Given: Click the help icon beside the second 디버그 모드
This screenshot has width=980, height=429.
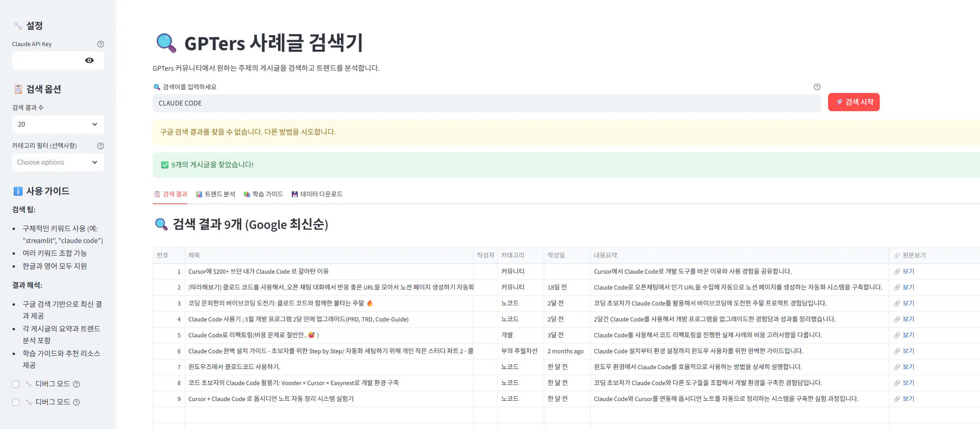Looking at the screenshot, I should [x=77, y=402].
